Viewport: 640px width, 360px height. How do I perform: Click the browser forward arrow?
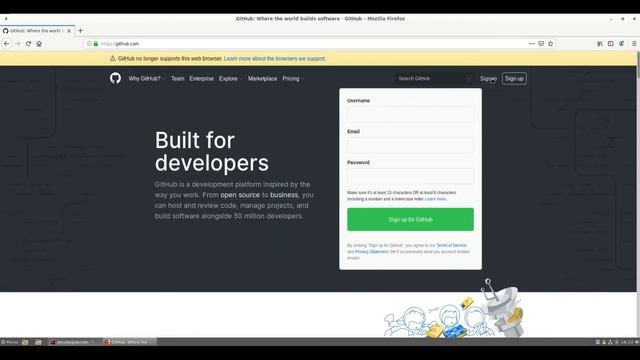18,44
